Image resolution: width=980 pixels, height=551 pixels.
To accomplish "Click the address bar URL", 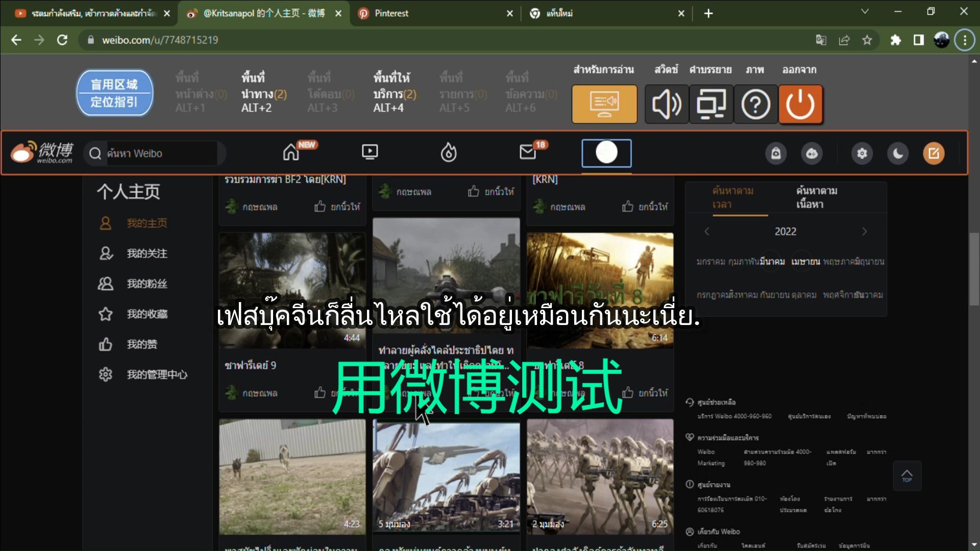I will (160, 40).
